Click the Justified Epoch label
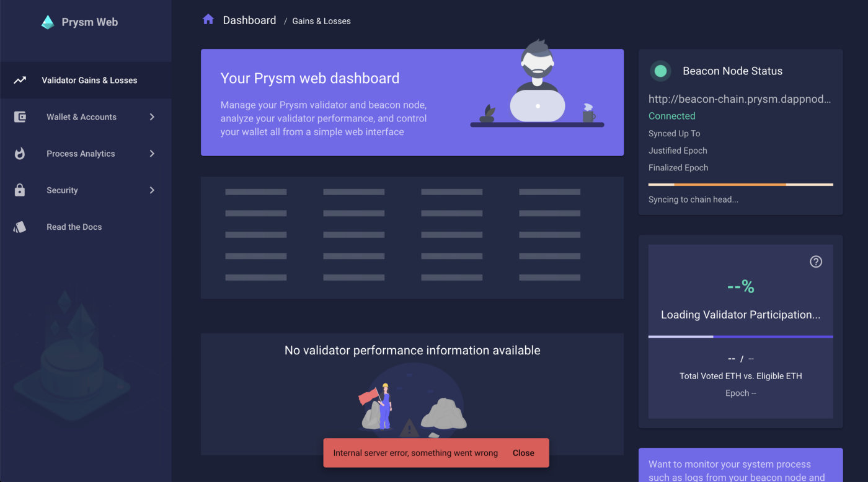 [x=678, y=151]
